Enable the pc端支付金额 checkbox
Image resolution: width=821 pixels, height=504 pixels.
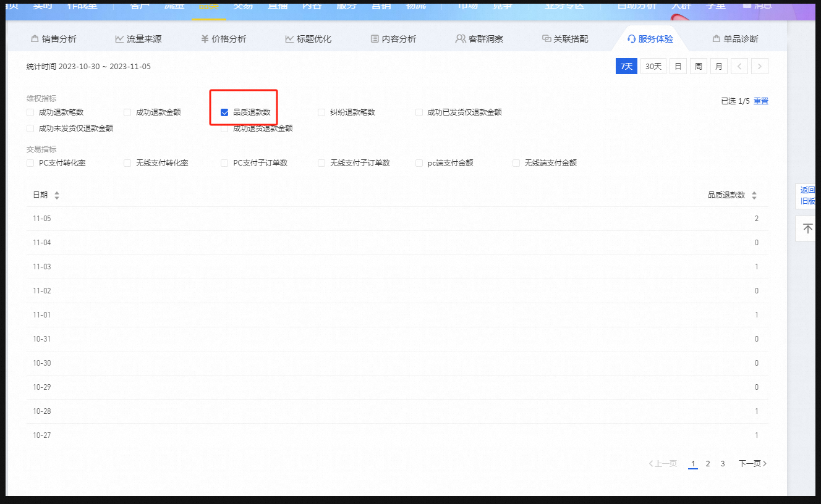(419, 163)
